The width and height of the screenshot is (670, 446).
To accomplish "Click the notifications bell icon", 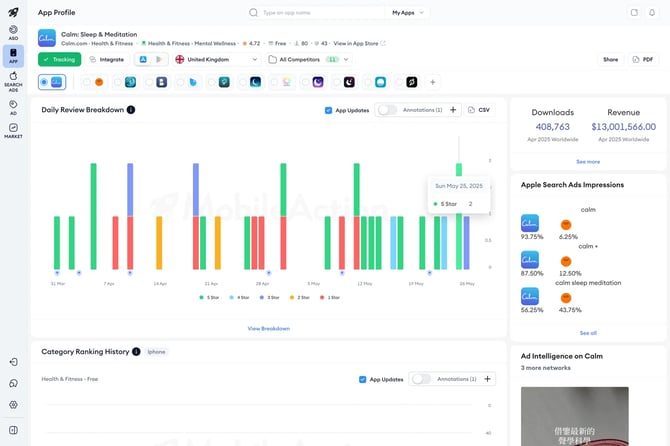I will [652, 12].
